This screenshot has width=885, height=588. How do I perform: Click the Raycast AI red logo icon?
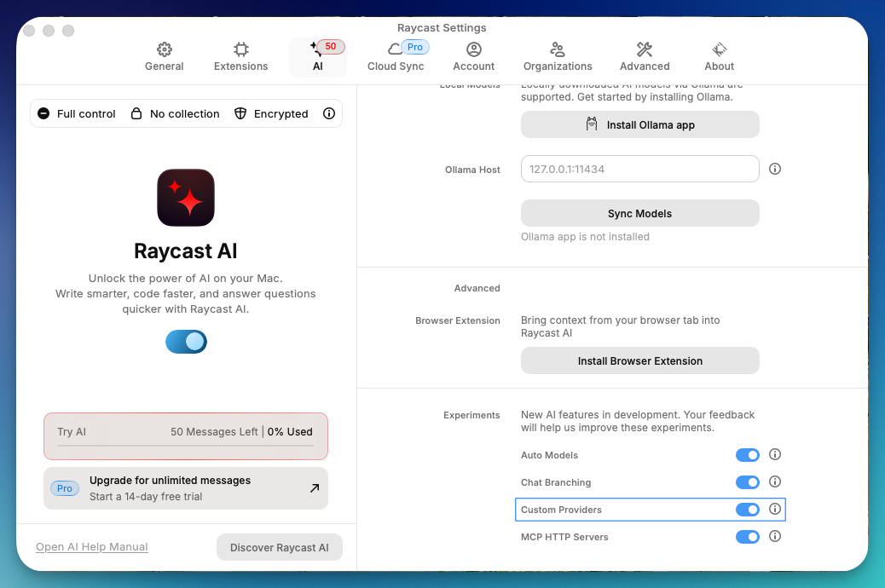tap(185, 197)
